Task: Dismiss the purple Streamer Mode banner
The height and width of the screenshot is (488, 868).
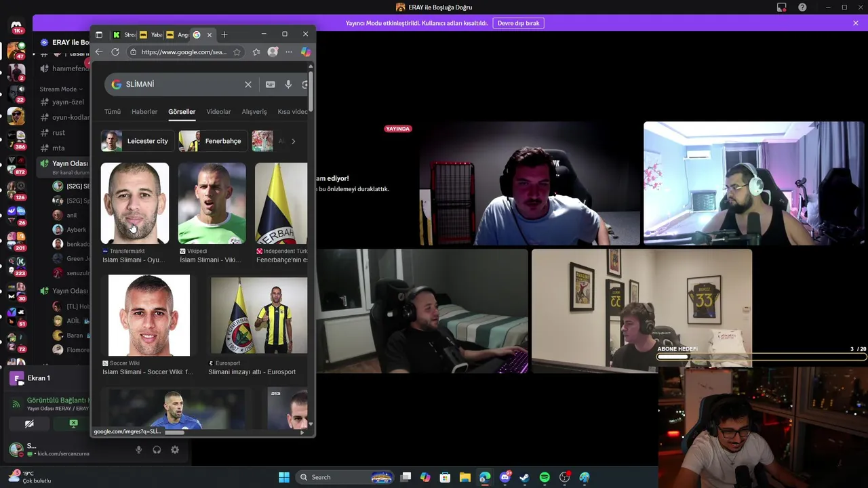Action: point(856,23)
